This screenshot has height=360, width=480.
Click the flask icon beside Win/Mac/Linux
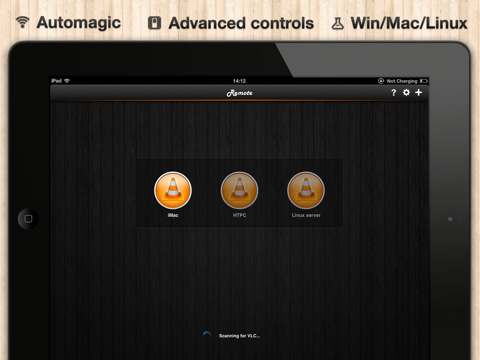coord(338,23)
